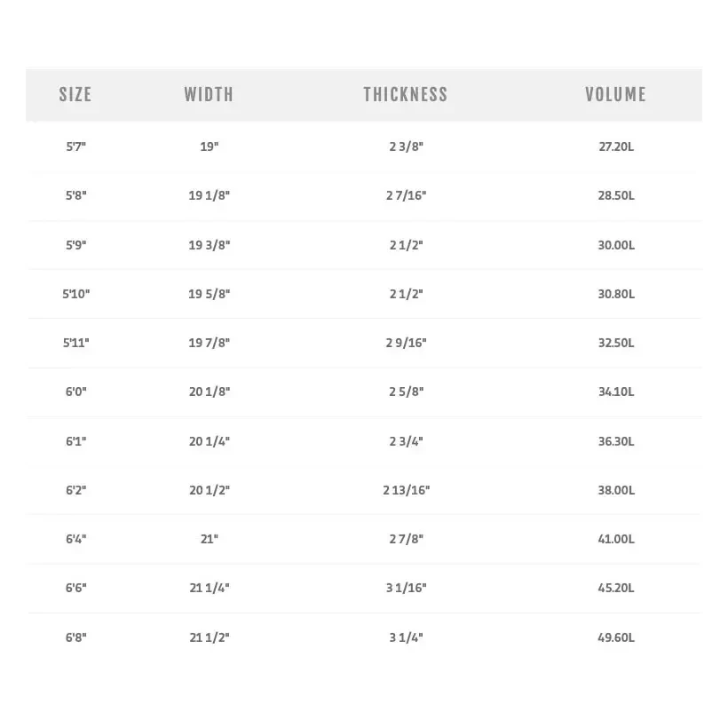Screen dimensions: 728x728
Task: Click the 2 7/16" thickness value
Action: coord(406,195)
